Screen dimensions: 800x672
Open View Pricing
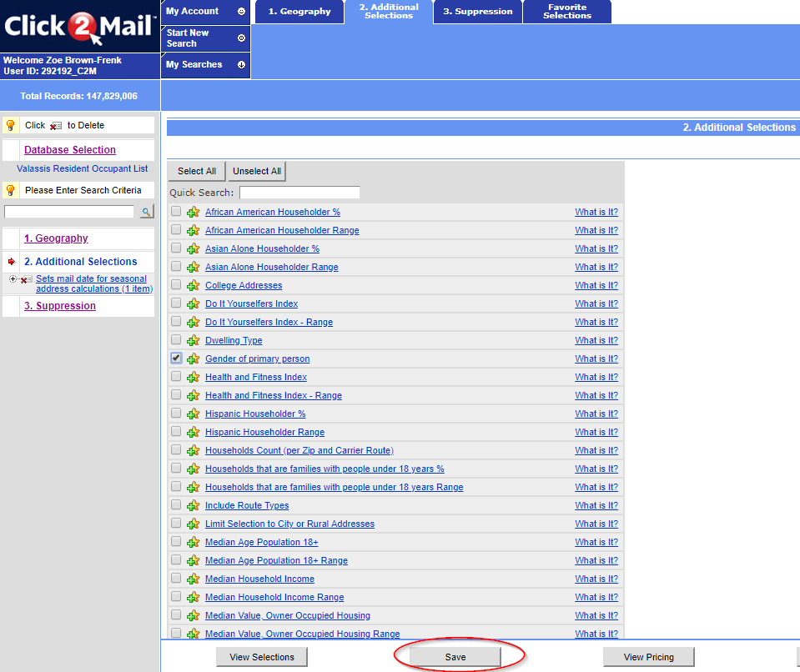click(648, 657)
